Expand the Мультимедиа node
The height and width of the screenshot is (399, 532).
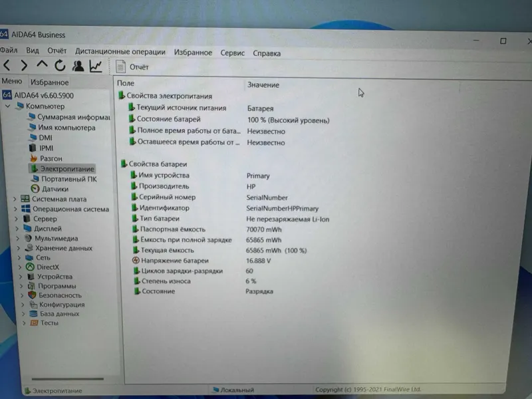pyautogui.click(x=18, y=239)
